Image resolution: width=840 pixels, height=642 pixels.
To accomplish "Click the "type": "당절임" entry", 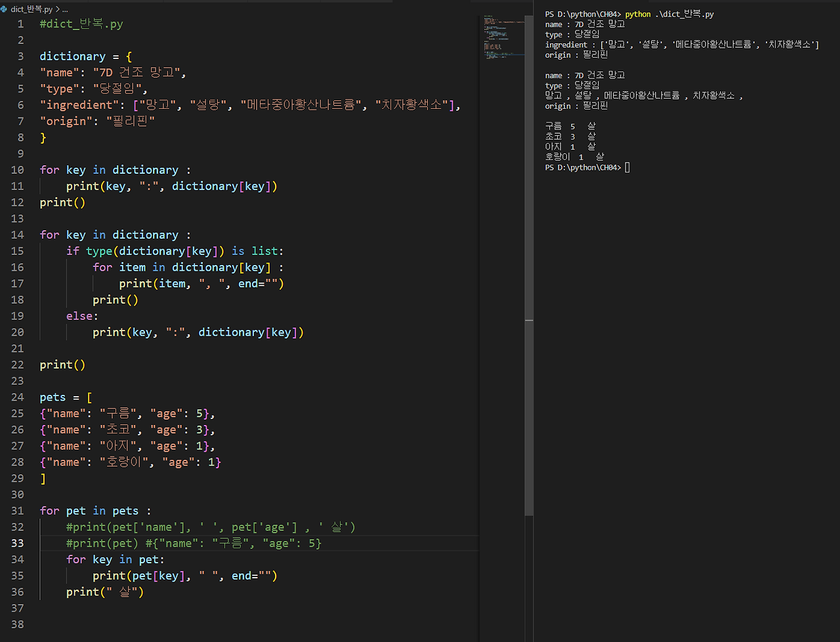I will coord(94,89).
